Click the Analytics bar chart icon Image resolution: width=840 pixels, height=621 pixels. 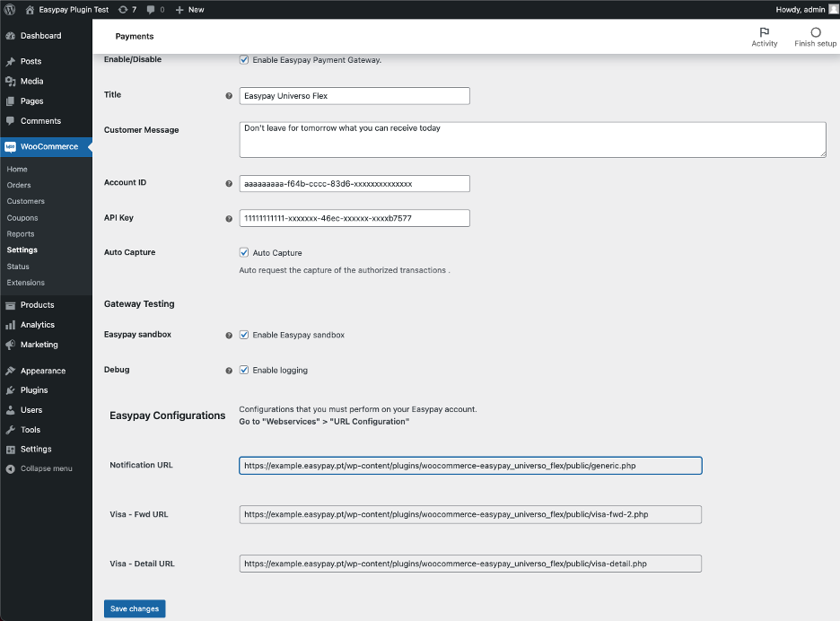tap(10, 325)
